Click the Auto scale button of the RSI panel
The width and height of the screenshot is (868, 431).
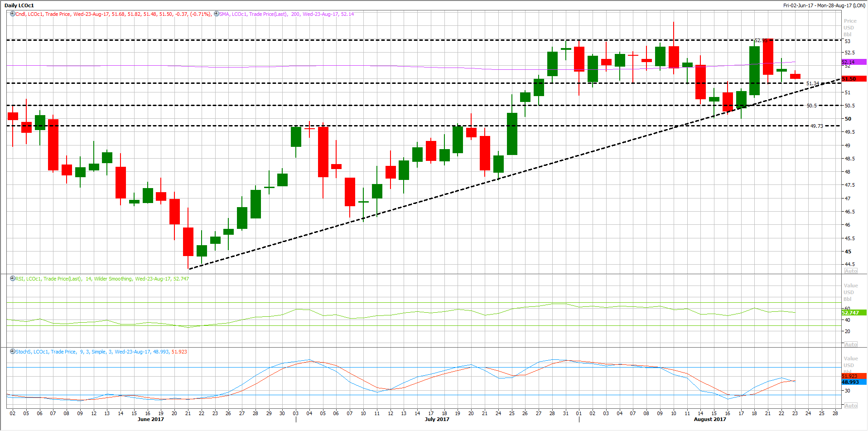[x=851, y=344]
